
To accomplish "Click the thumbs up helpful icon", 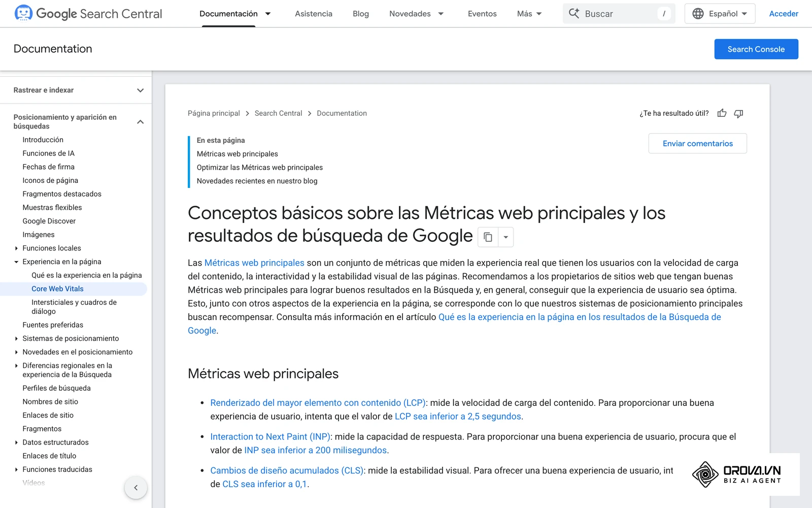I will tap(722, 113).
